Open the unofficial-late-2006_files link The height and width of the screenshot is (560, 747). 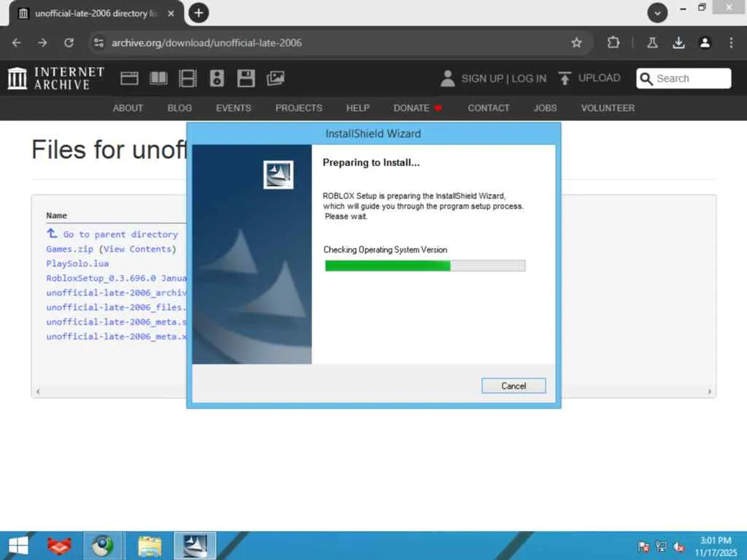coord(116,307)
